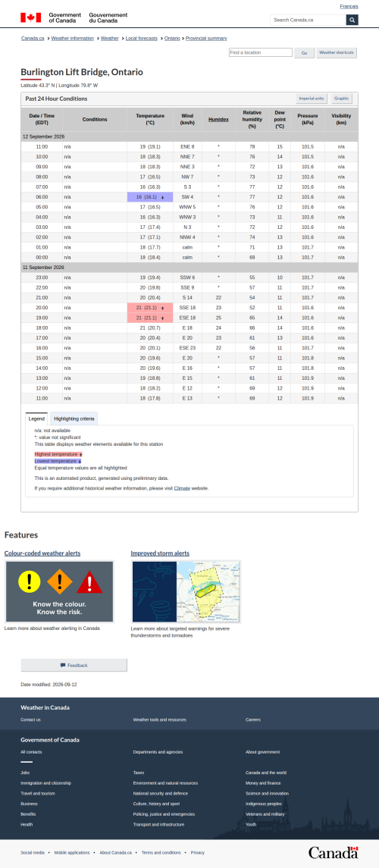Image resolution: width=379 pixels, height=868 pixels.
Task: Open Improved storm alerts link
Action: pyautogui.click(x=160, y=553)
